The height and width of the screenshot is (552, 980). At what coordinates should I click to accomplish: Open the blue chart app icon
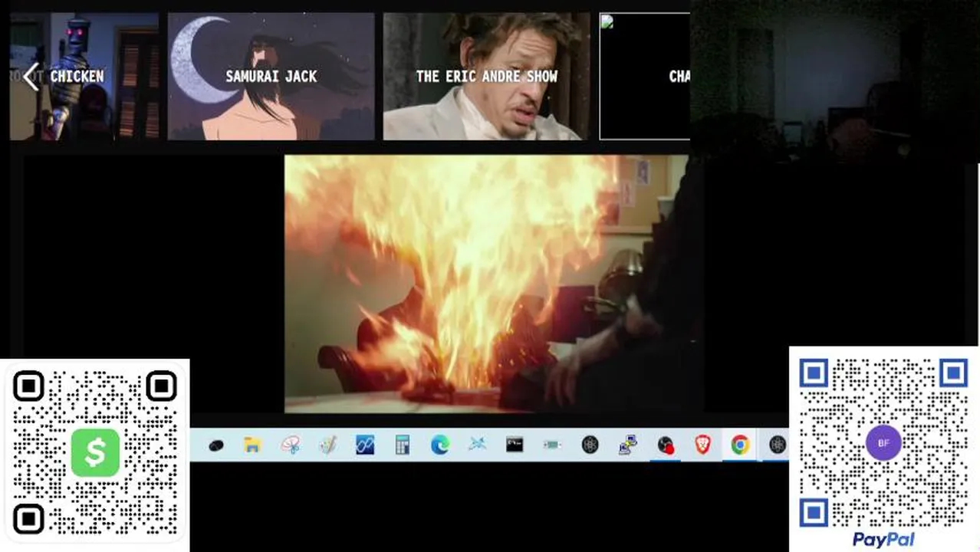365,445
